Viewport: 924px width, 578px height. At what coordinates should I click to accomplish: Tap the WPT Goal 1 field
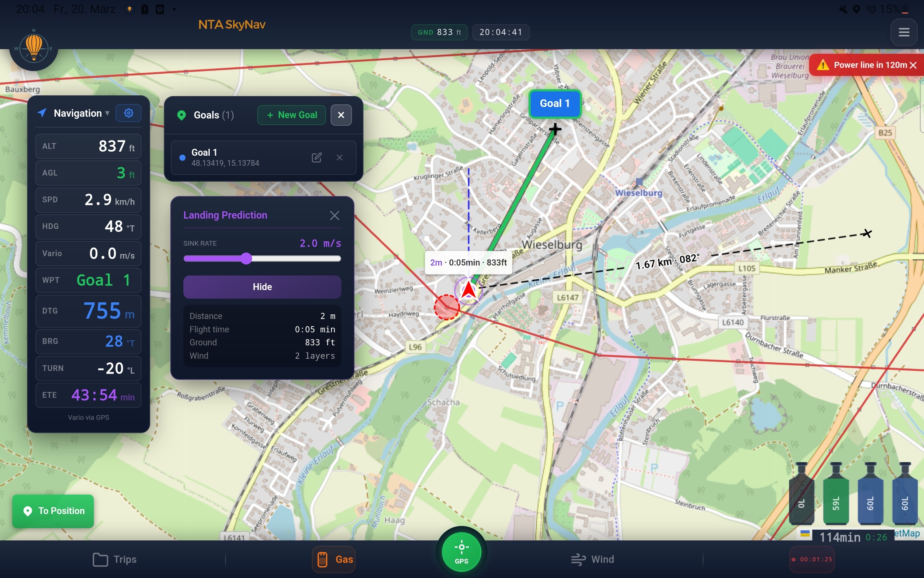88,280
